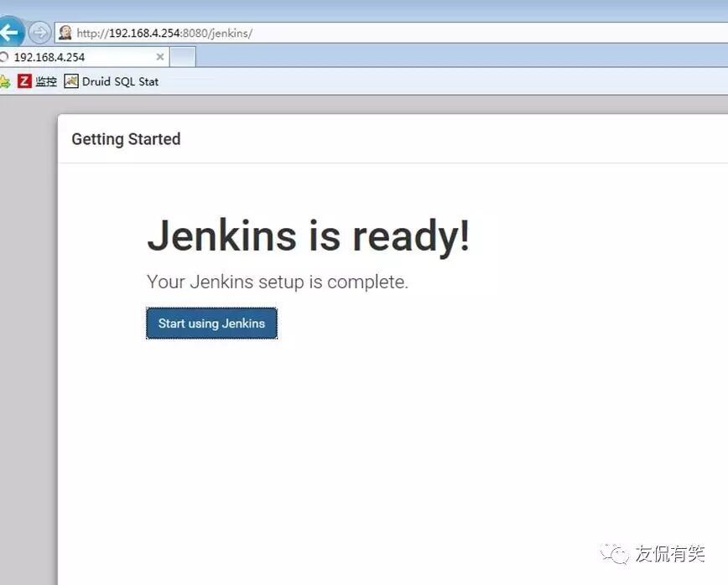
Task: Click the browser Forward arrow button
Action: pos(39,33)
